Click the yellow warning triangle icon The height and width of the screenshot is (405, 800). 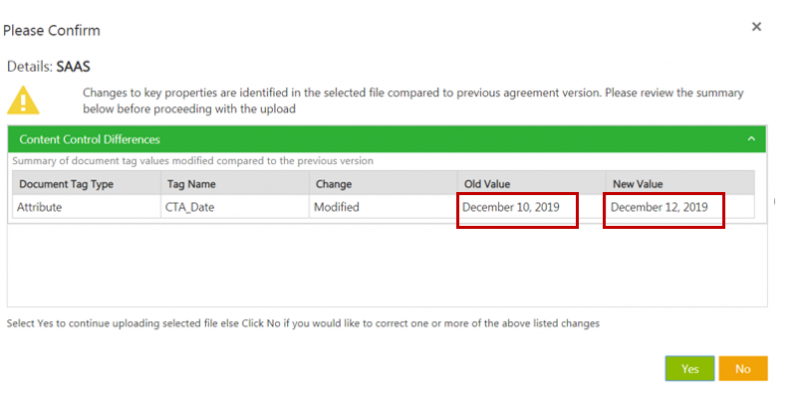tap(24, 100)
